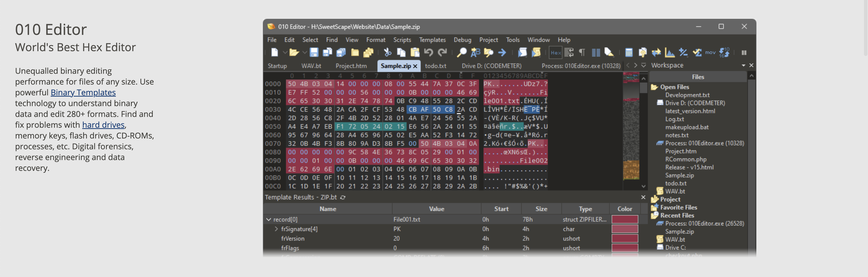868x277 pixels.
Task: Open the Scripts menu
Action: tap(402, 40)
